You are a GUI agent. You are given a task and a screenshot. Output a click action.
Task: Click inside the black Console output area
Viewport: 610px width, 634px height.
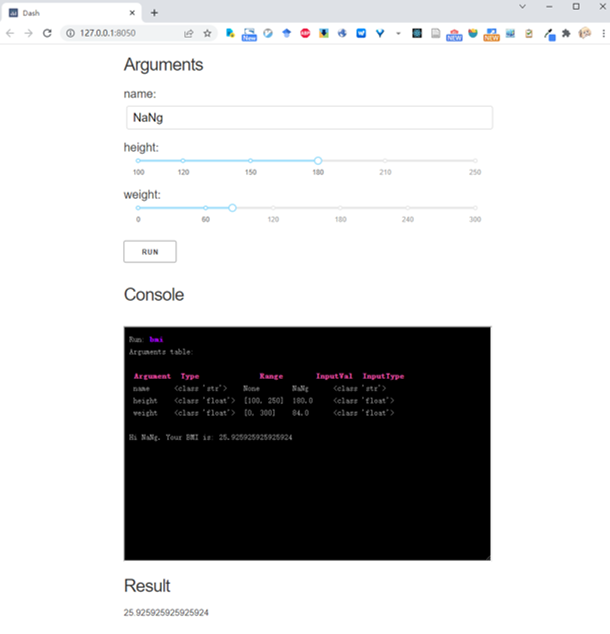(x=307, y=444)
